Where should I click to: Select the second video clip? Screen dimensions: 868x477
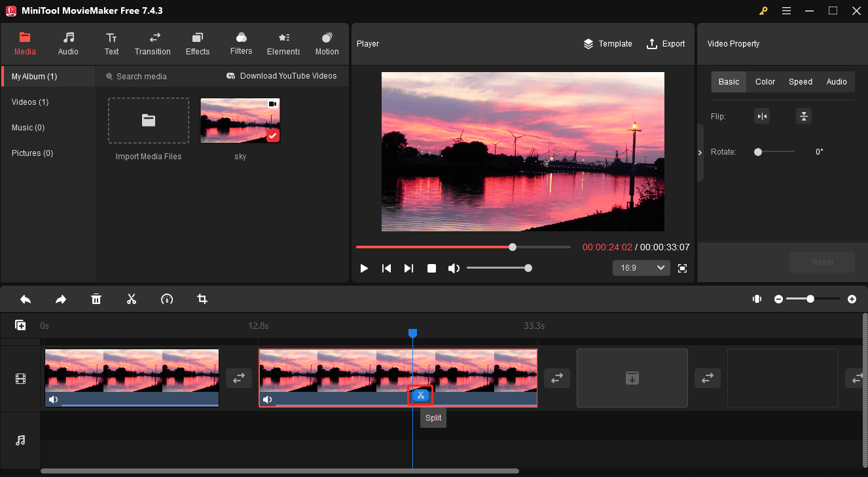coord(398,378)
